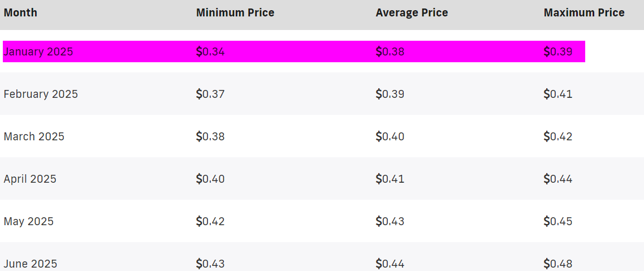This screenshot has height=271, width=644.
Task: Click February 2025 maximum price $0.41
Action: (x=558, y=94)
